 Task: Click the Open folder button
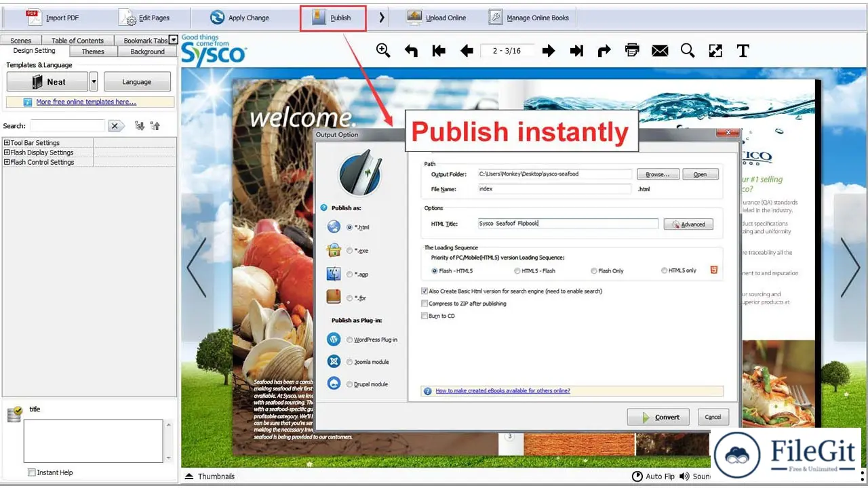tap(701, 174)
